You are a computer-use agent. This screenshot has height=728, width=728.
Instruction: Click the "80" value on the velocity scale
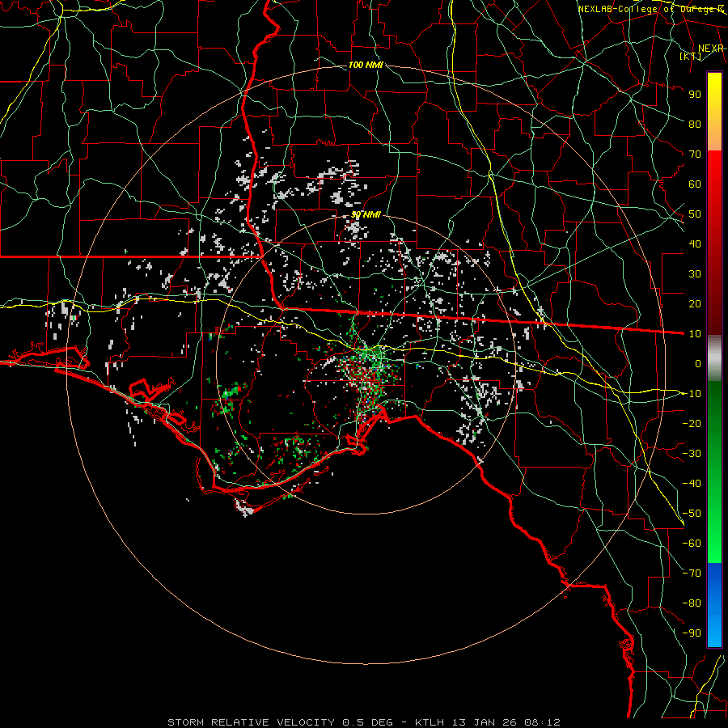[695, 124]
